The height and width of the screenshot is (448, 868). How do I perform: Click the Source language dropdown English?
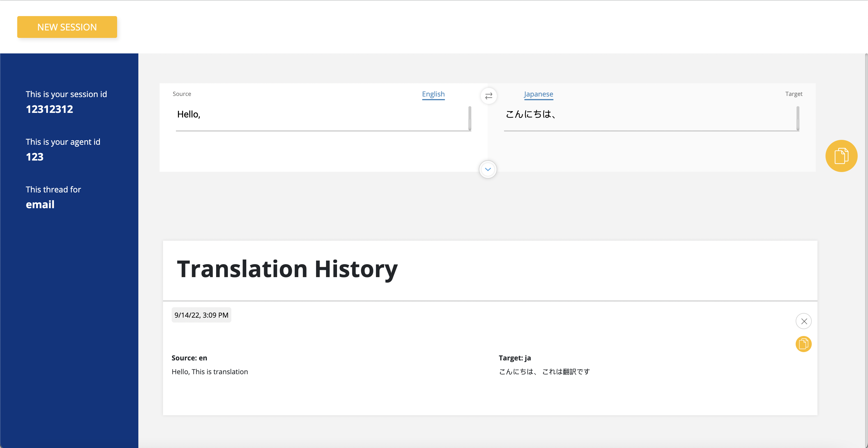[433, 94]
